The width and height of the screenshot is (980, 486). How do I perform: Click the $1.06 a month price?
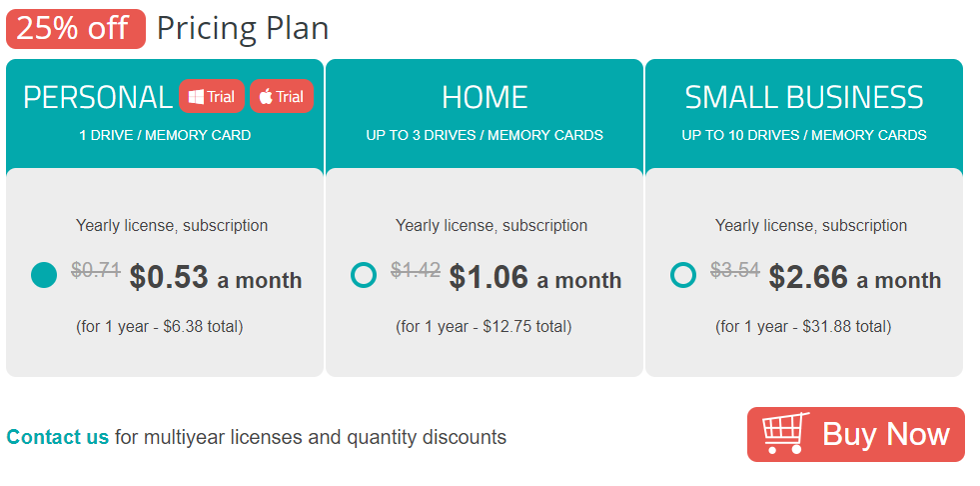pos(534,277)
